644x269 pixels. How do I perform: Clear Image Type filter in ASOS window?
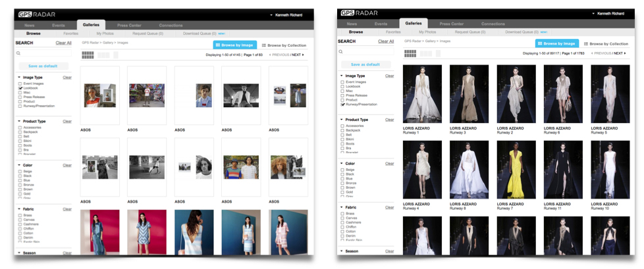[x=67, y=78]
